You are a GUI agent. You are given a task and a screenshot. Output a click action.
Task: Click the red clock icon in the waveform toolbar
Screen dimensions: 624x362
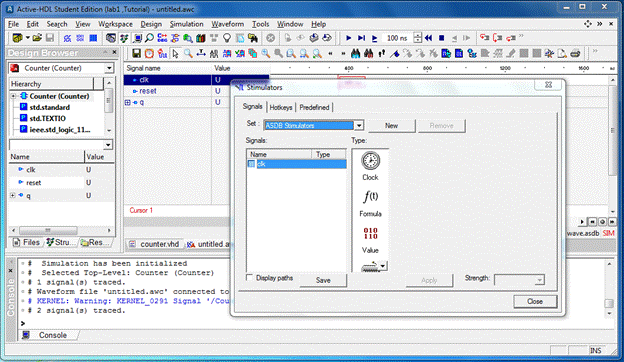point(149,53)
